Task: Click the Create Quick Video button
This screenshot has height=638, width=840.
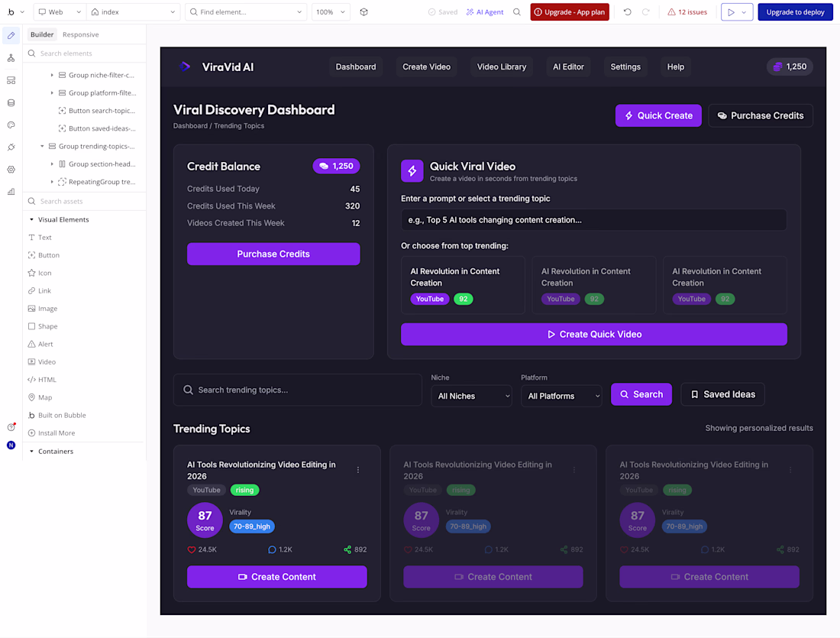Action: 593,334
